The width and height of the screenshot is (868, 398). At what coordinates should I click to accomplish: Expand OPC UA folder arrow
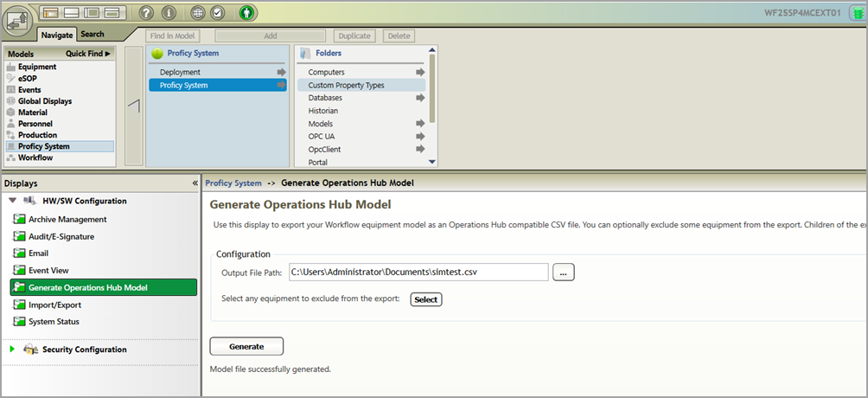[421, 137]
